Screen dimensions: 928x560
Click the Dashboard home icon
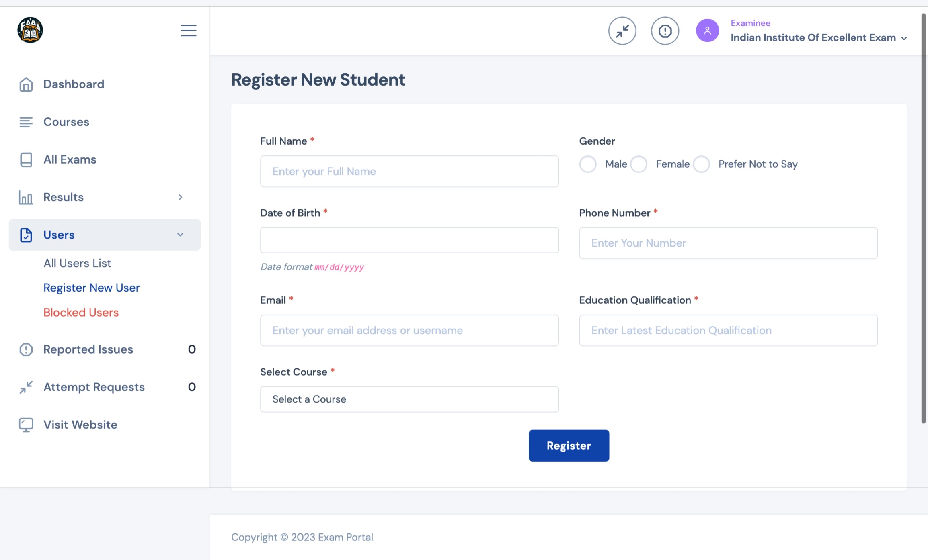tap(26, 84)
